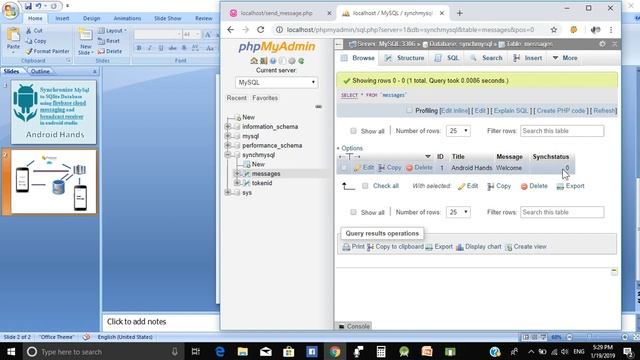Click the Explain SQL link

coord(511,111)
